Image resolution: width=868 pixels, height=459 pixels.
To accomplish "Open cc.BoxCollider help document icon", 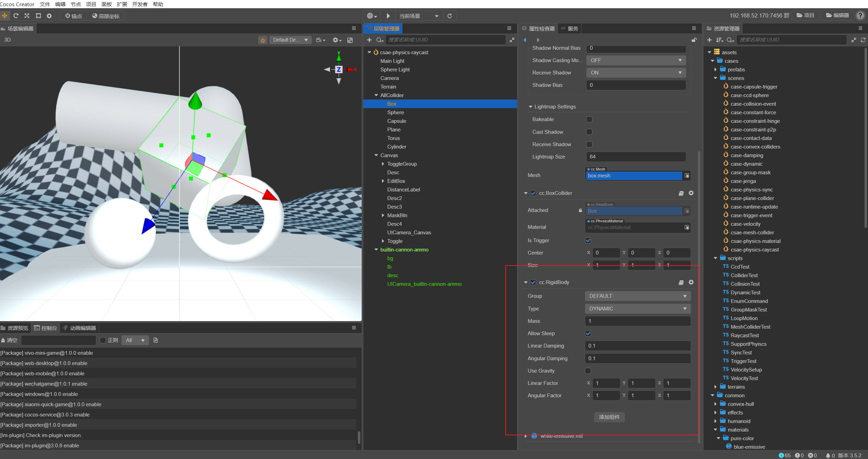I will point(681,193).
